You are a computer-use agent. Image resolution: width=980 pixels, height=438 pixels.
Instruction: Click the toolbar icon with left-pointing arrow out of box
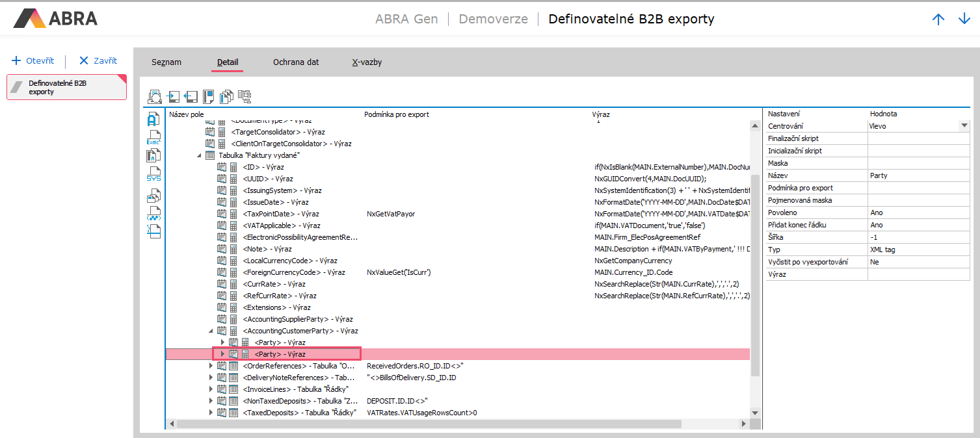(x=191, y=97)
